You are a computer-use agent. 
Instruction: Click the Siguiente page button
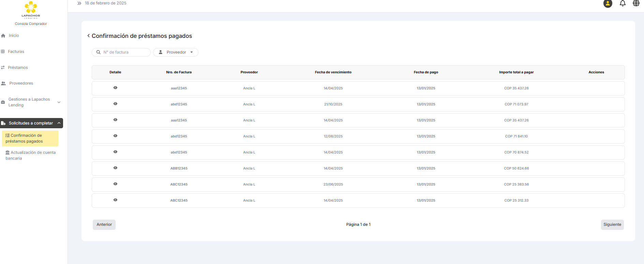pyautogui.click(x=612, y=224)
